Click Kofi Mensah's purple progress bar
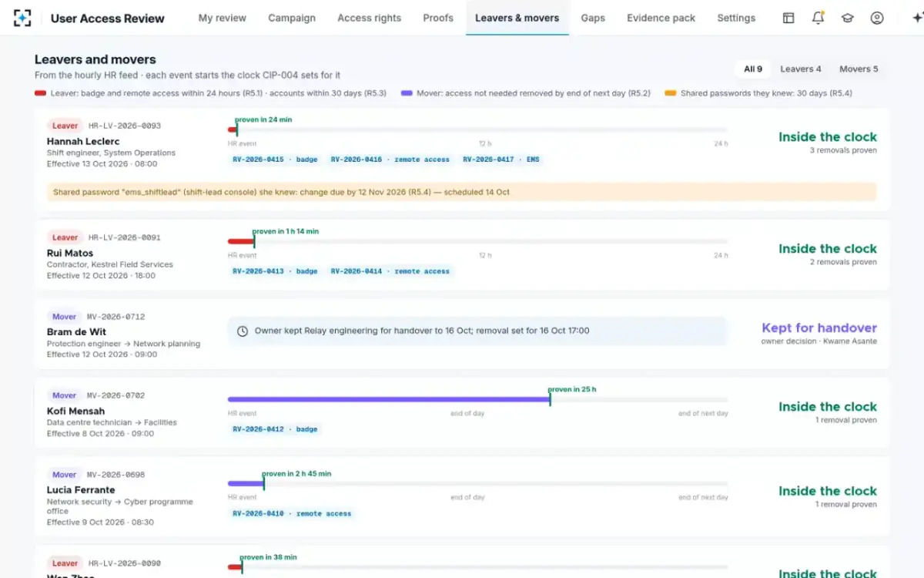This screenshot has height=578, width=924. click(389, 399)
